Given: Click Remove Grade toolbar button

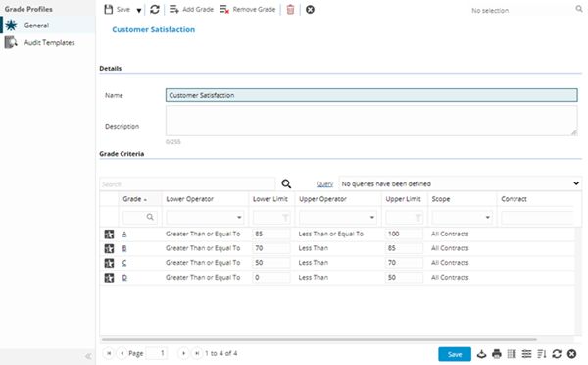Looking at the screenshot, I should point(248,10).
